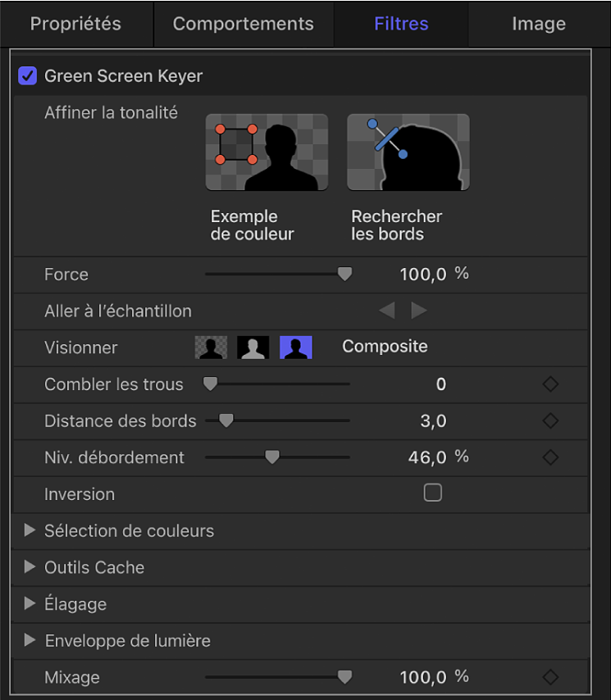Select the Exemple de couleur sampling tool
Screen dimensions: 611x700
point(267,152)
